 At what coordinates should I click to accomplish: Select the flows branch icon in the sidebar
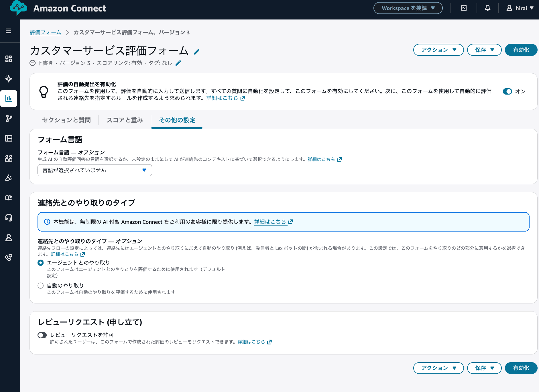pyautogui.click(x=9, y=118)
